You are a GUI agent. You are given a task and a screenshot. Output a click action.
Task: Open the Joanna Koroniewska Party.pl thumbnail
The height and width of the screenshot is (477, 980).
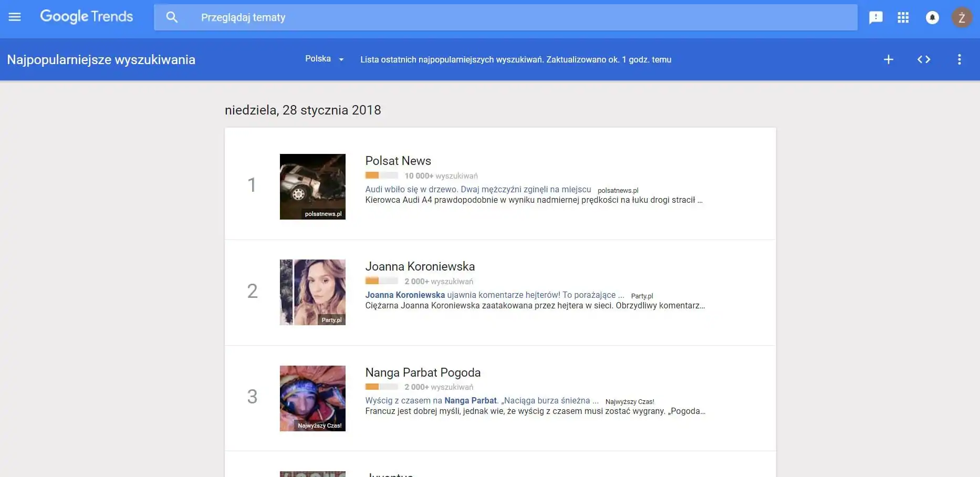pos(312,292)
